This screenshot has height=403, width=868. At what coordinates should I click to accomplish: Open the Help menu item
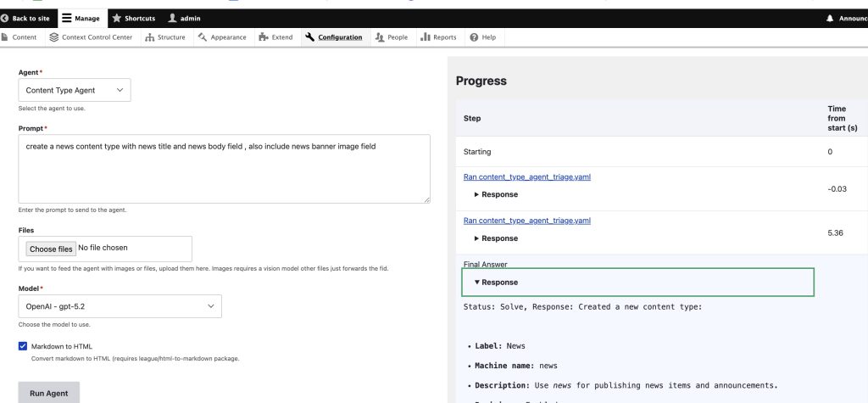tap(483, 37)
